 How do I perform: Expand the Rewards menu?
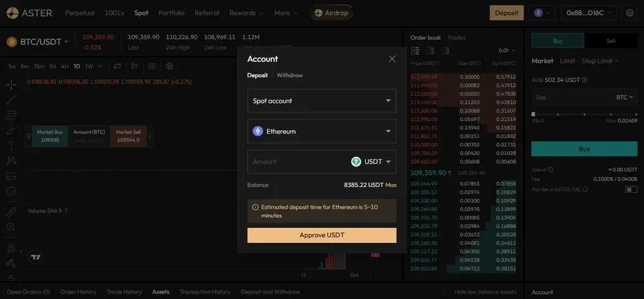[x=246, y=13]
